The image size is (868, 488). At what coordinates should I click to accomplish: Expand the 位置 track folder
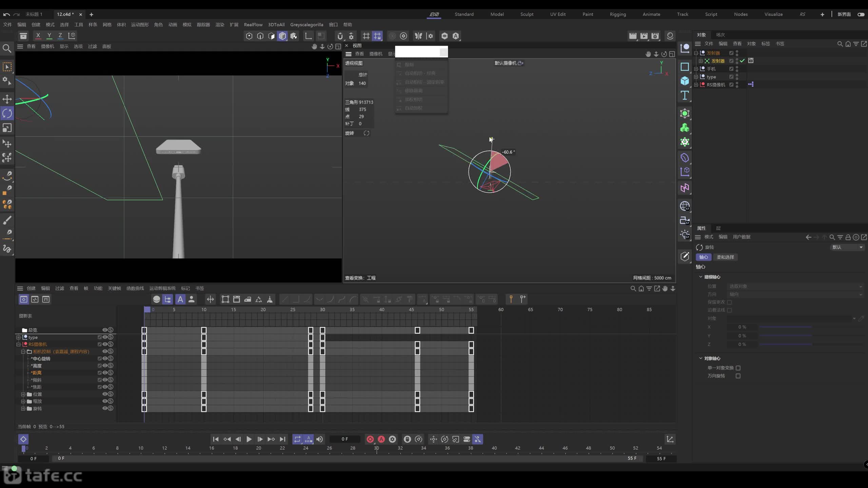(x=23, y=394)
